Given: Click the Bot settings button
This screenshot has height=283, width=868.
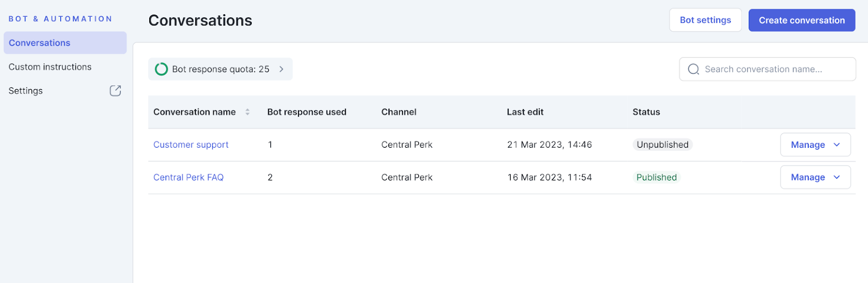Looking at the screenshot, I should coord(705,20).
